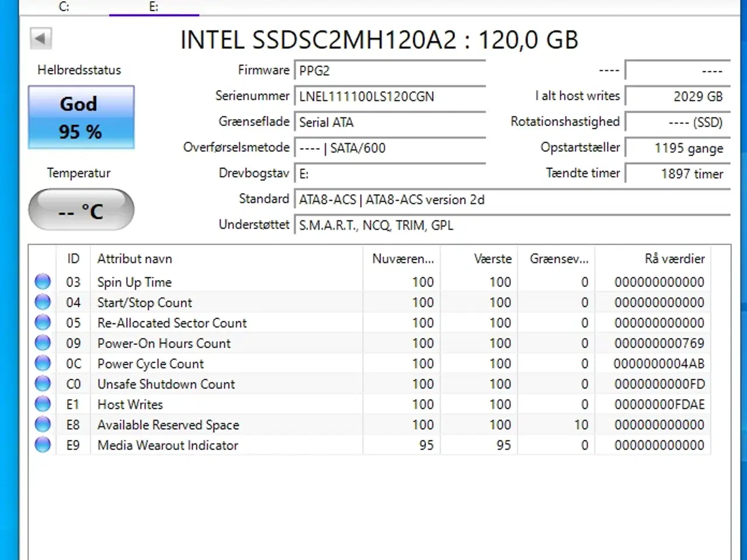Image resolution: width=747 pixels, height=560 pixels.
Task: Click the Tændte timer value 1897 timer
Action: pos(678,173)
